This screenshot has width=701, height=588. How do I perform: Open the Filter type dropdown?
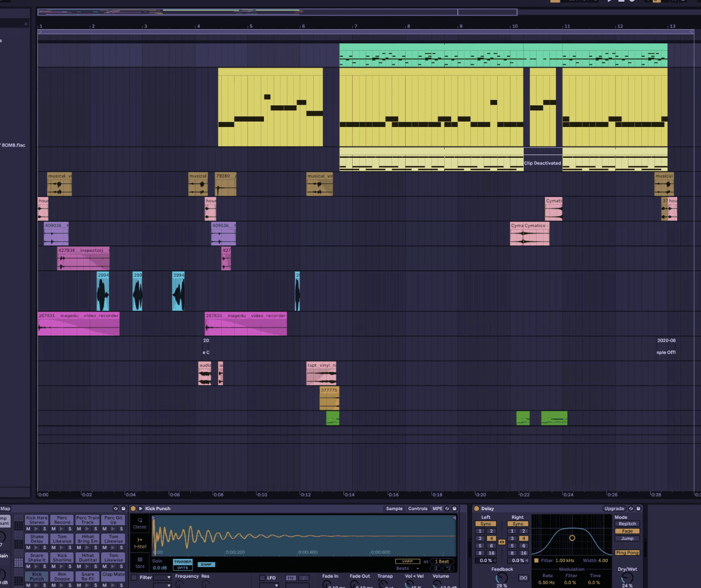tap(162, 578)
